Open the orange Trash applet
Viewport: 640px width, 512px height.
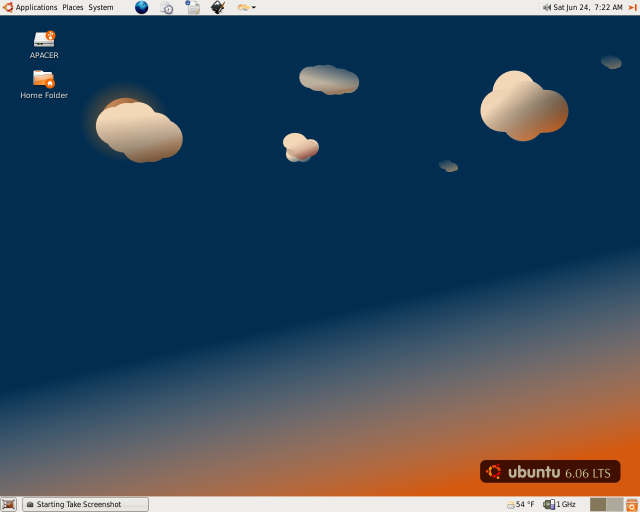tap(632, 505)
